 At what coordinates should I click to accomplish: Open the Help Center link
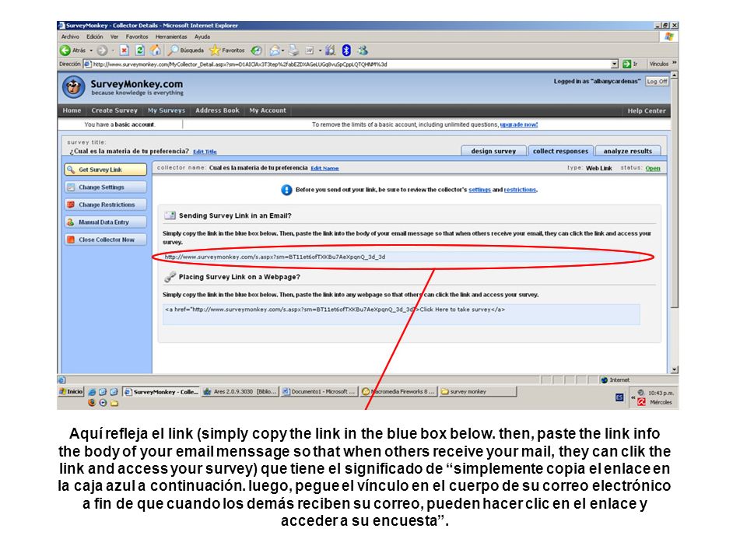pyautogui.click(x=647, y=111)
